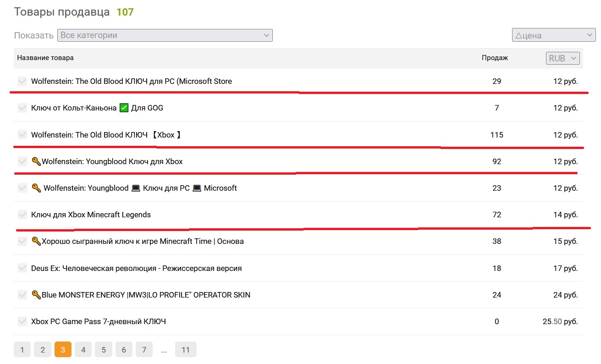This screenshot has height=364, width=601.
Task: Click laptop icon before 'Microsoft' in Youngblood row
Action: point(197,188)
